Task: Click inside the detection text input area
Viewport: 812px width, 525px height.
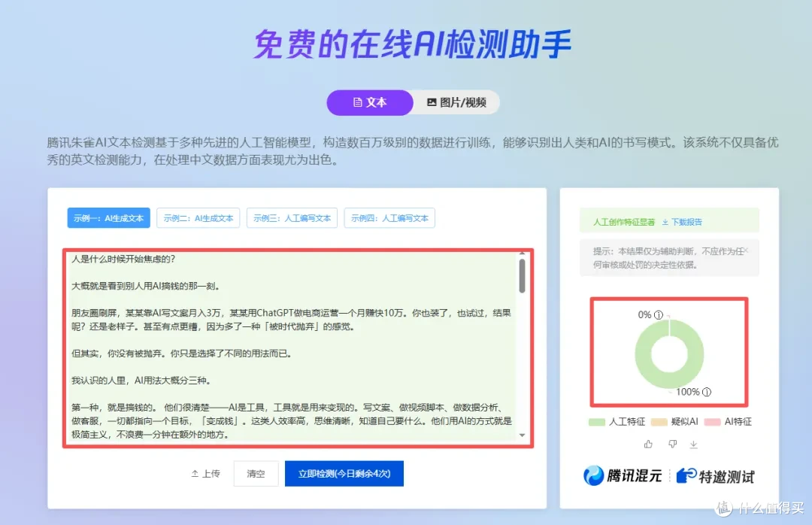Action: (293, 347)
